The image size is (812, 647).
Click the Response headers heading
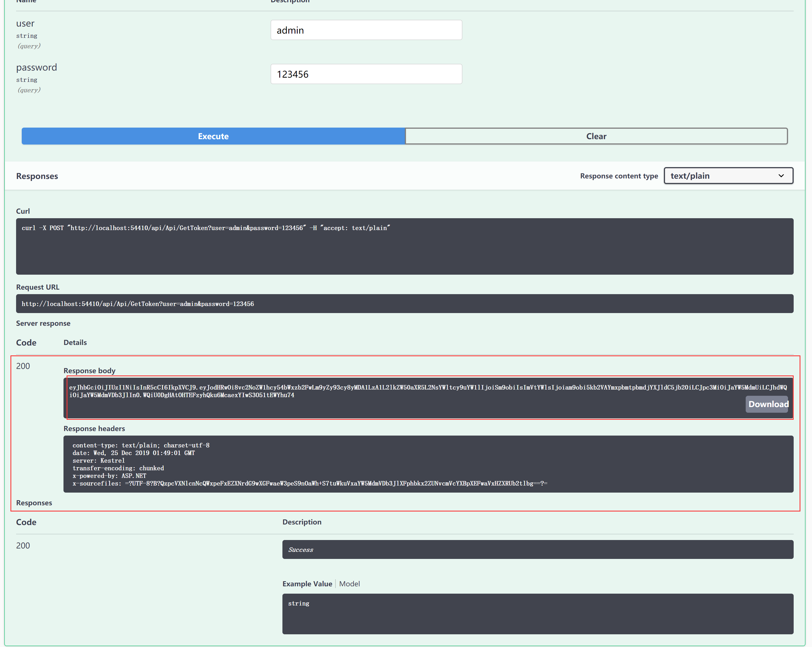94,429
